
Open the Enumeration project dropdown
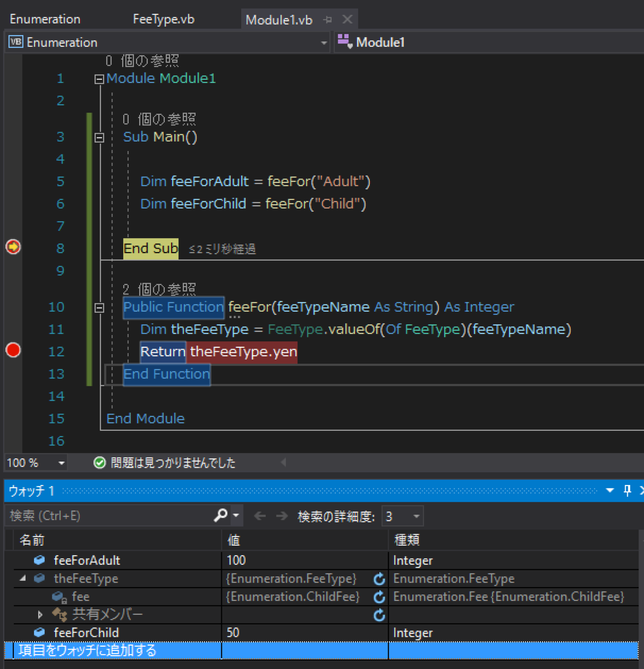tap(168, 42)
